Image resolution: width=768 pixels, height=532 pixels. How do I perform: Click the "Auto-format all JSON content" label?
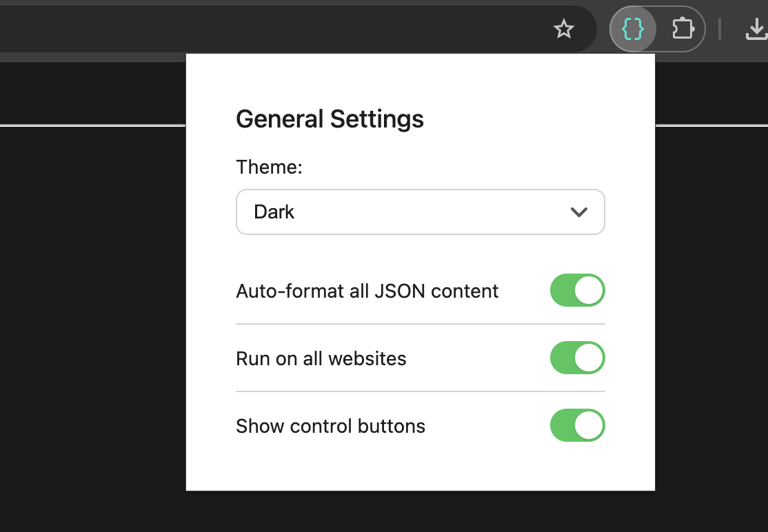pyautogui.click(x=367, y=291)
